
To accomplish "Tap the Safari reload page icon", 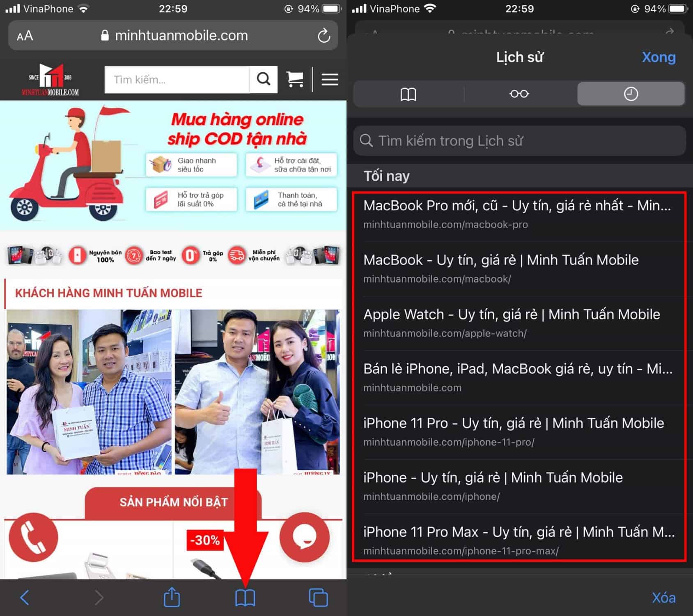I will [x=324, y=36].
